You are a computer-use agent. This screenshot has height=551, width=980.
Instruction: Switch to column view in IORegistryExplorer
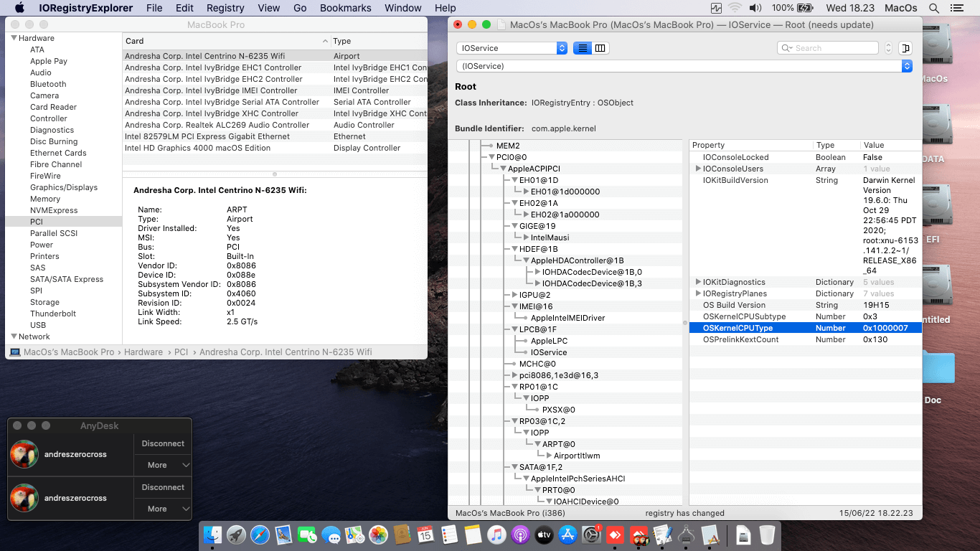tap(600, 48)
